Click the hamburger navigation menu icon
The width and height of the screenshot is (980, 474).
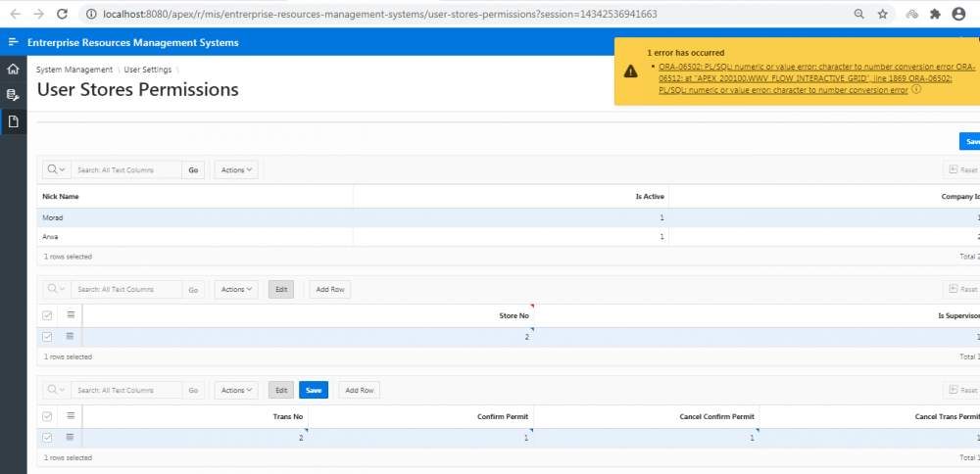click(13, 43)
